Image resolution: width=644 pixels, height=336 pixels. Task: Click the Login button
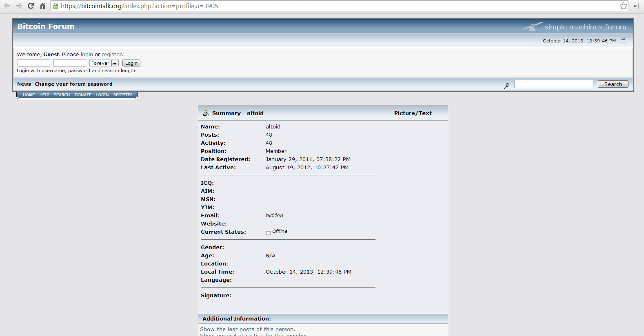tap(131, 63)
